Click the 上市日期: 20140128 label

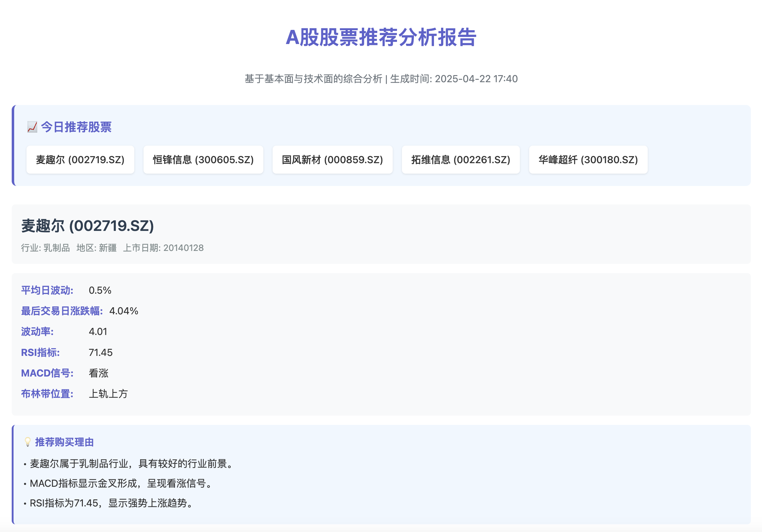[x=163, y=248]
